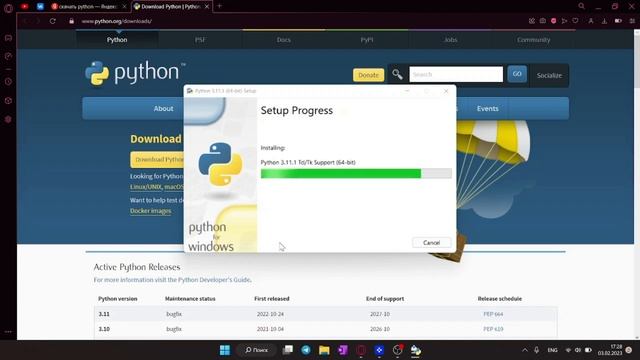Image resolution: width=640 pixels, height=360 pixels.
Task: Open the Python installer taskbar icon
Action: pyautogui.click(x=416, y=350)
